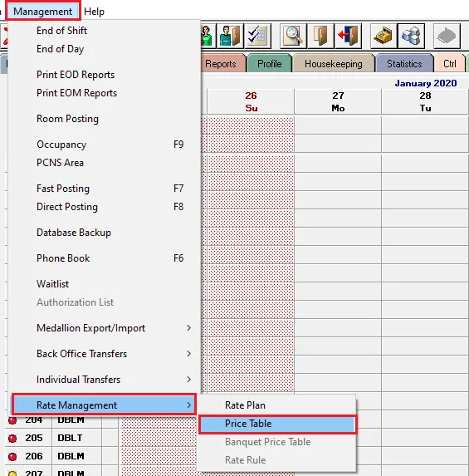This screenshot has width=469, height=476.
Task: Switch to the Housekeeping tab
Action: pyautogui.click(x=334, y=64)
